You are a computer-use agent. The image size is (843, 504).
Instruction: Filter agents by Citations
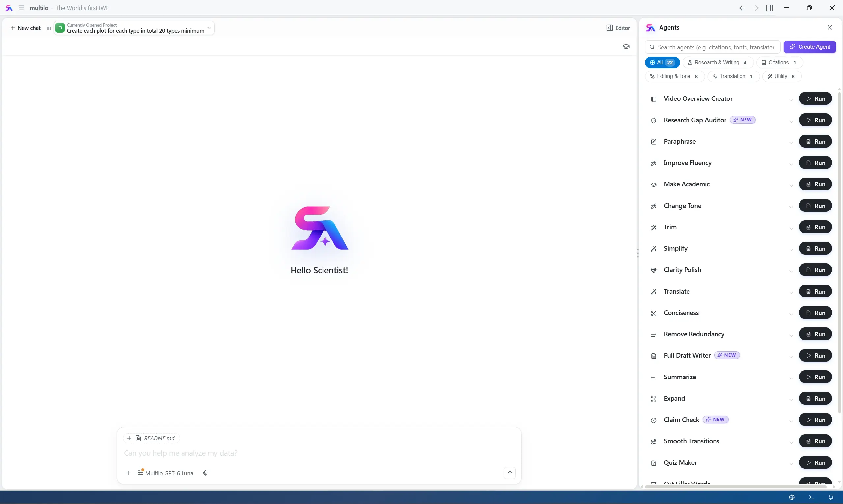[779, 63]
